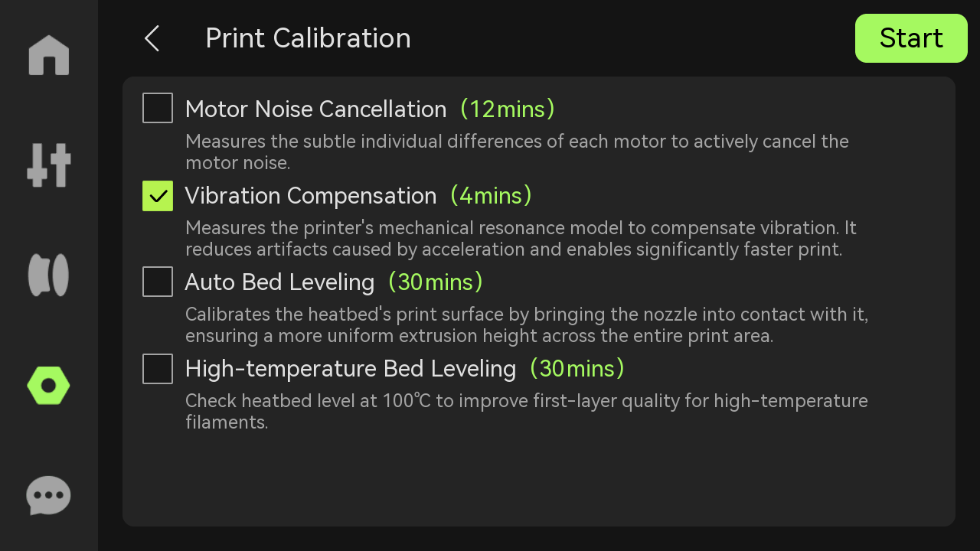
Task: Enable Auto Bed Leveling checkbox
Action: (x=158, y=282)
